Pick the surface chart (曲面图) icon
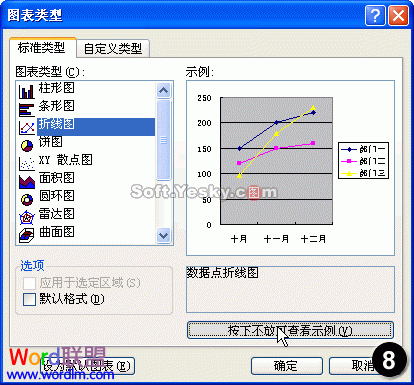414x385 pixels. [x=27, y=235]
